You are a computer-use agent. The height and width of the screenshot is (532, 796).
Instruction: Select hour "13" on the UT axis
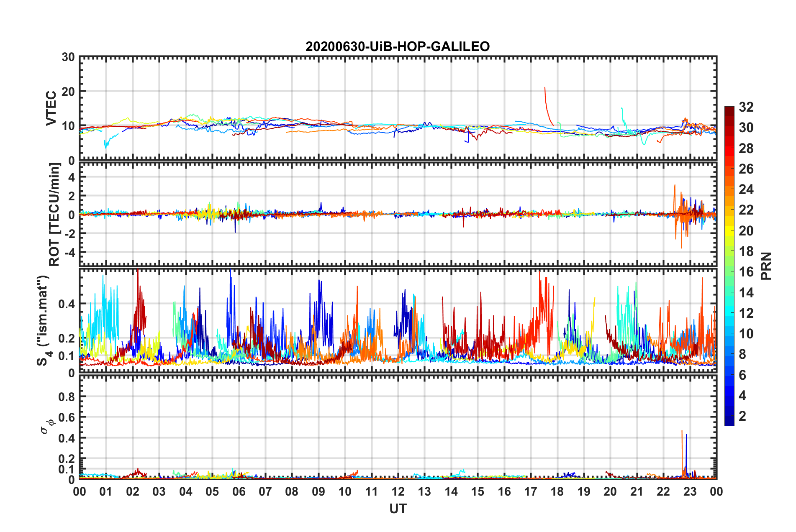[425, 491]
